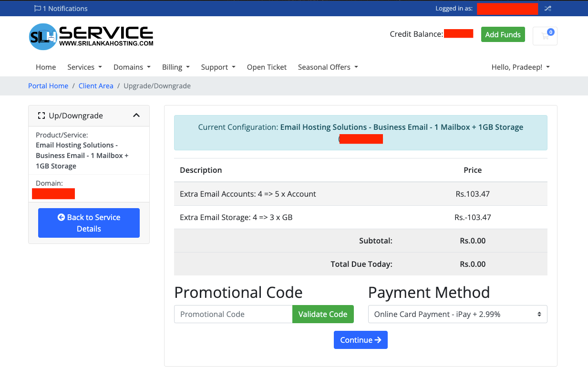Click Home in navigation bar
Screen dimensions: 588x369
[46, 67]
